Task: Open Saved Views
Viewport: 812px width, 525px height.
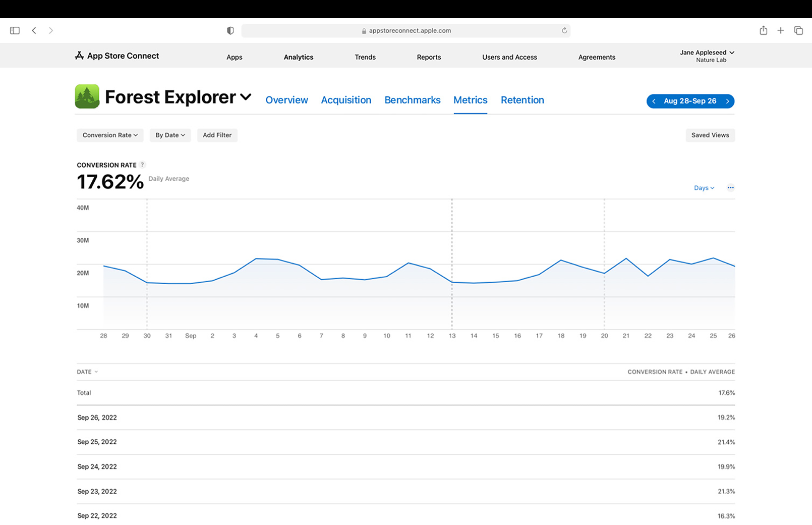Action: (710, 135)
